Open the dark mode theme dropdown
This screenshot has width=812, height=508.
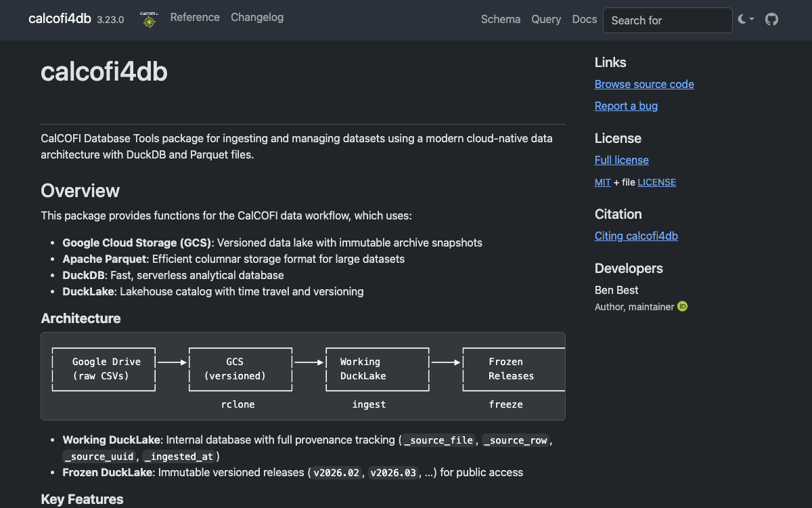746,20
